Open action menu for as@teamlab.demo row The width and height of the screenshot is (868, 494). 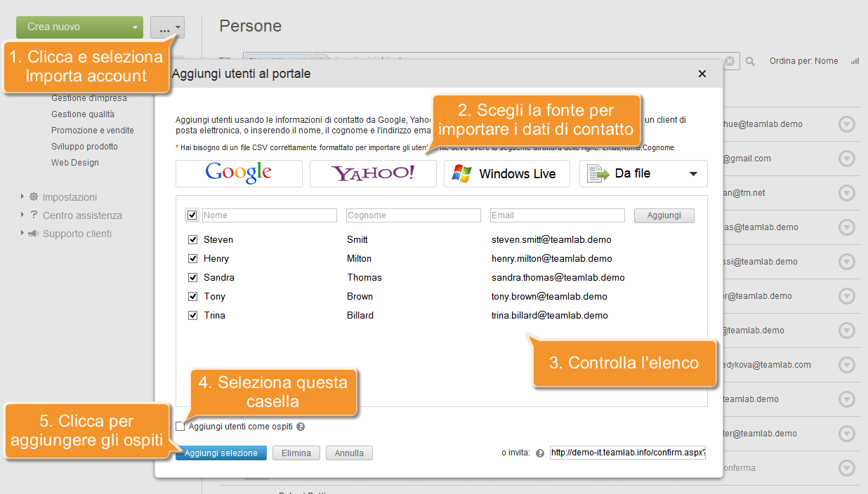click(848, 227)
